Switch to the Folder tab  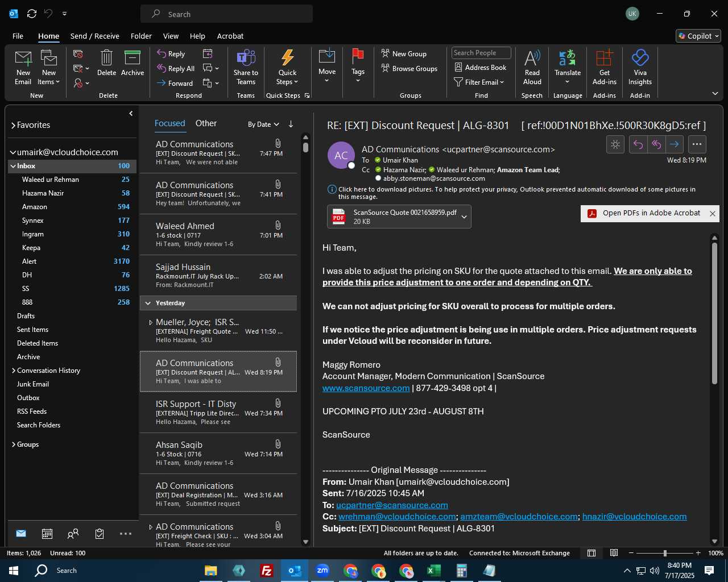point(141,36)
